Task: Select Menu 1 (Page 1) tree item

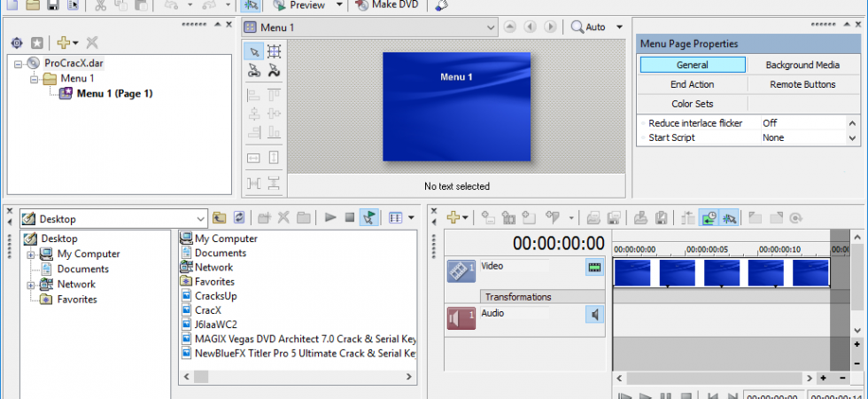Action: tap(114, 93)
